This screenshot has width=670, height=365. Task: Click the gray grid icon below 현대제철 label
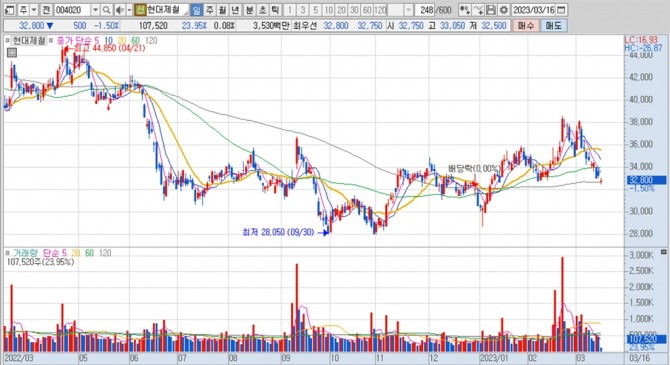click(x=12, y=53)
